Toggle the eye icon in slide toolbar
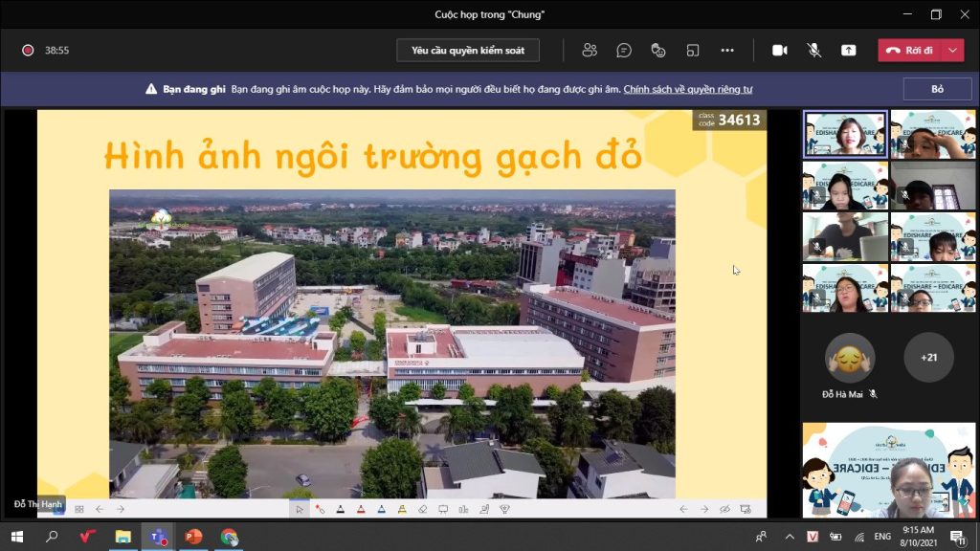This screenshot has height=551, width=980. [724, 509]
